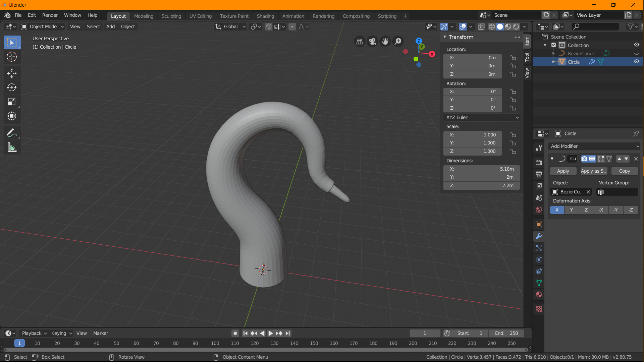Hide the Circle object in outliner
This screenshot has width=644, height=362.
click(x=636, y=62)
